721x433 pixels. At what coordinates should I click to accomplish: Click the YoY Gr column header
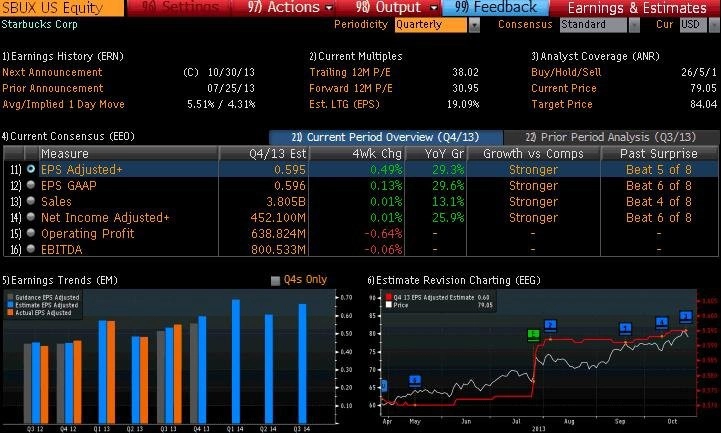[435, 154]
